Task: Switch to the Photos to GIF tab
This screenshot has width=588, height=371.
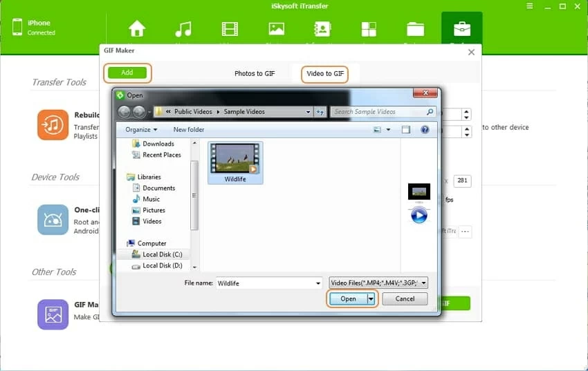Action: pos(255,73)
